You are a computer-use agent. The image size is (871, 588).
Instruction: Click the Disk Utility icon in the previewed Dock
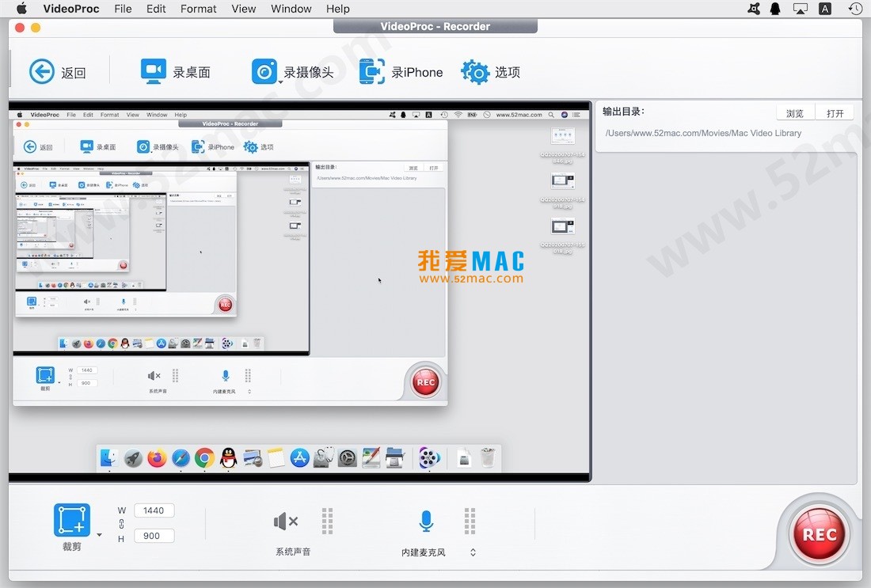click(x=324, y=457)
